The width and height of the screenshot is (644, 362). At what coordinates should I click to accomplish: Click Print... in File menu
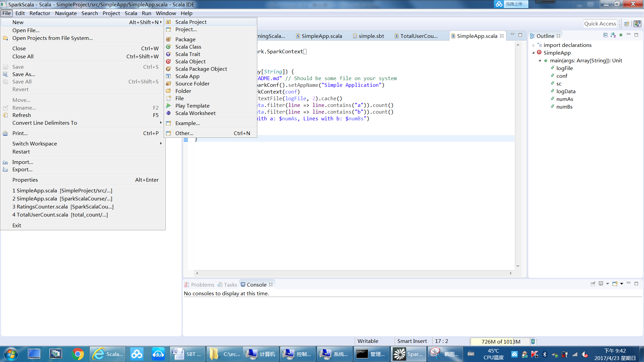(x=83, y=133)
